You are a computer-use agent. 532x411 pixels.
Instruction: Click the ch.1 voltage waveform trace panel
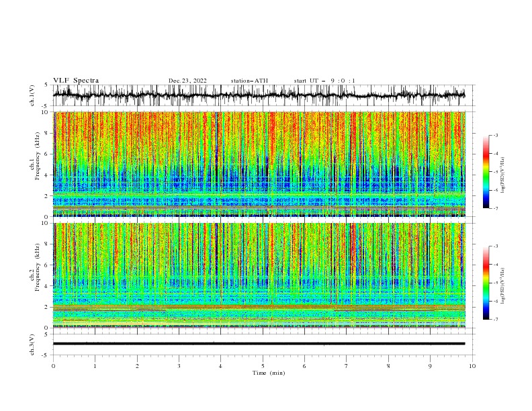tap(263, 95)
